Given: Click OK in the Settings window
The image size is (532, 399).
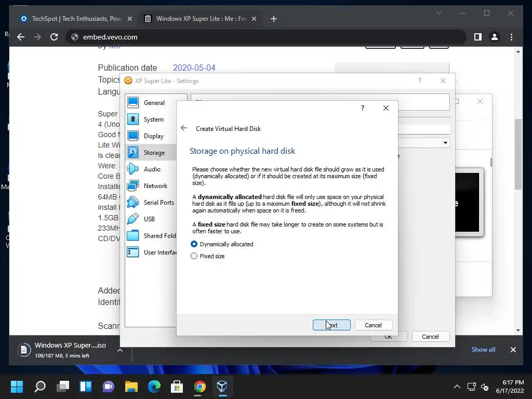Looking at the screenshot, I should pyautogui.click(x=389, y=337).
